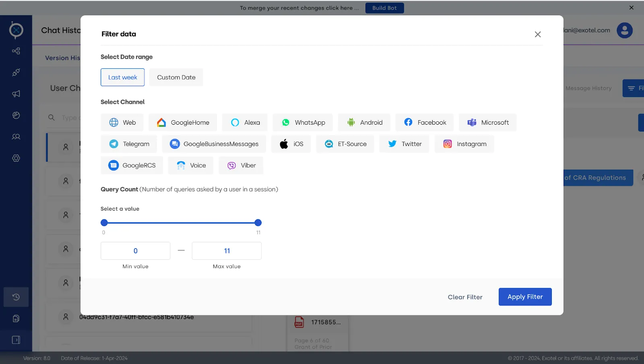Select the iOS channel

click(x=291, y=144)
